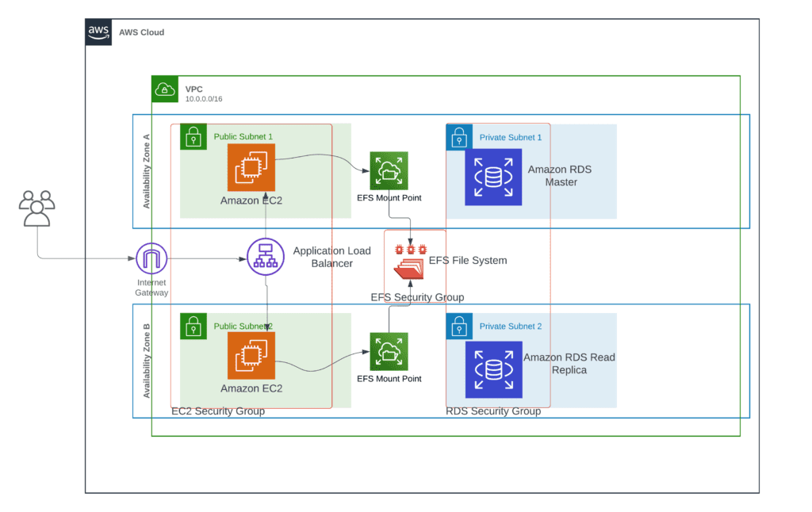Select the EFS Security Group label

(417, 297)
